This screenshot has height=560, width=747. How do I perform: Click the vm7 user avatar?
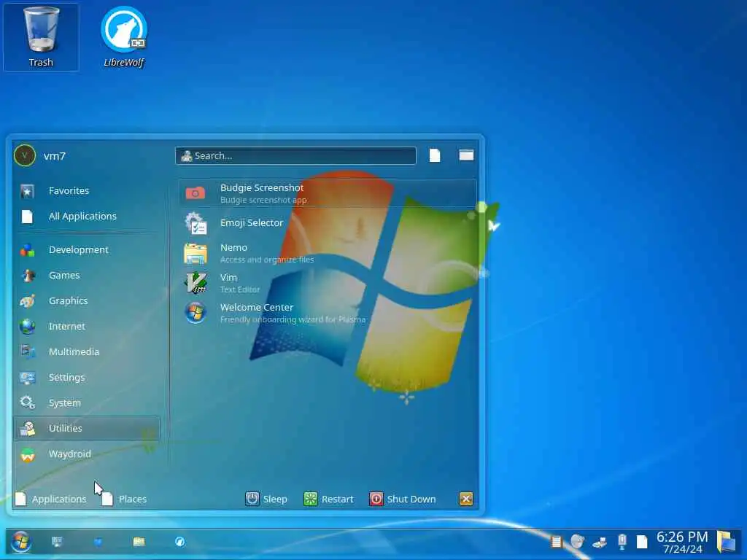[25, 156]
